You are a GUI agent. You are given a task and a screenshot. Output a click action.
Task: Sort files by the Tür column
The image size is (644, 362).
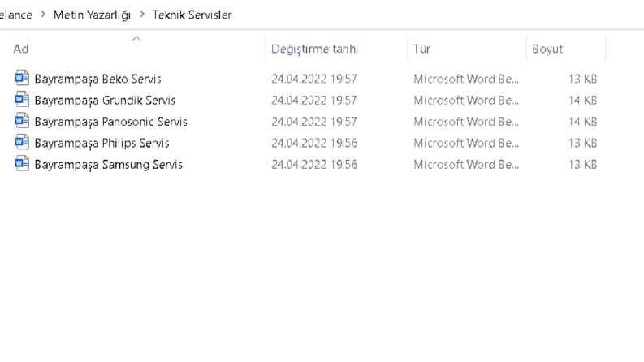pyautogui.click(x=421, y=49)
